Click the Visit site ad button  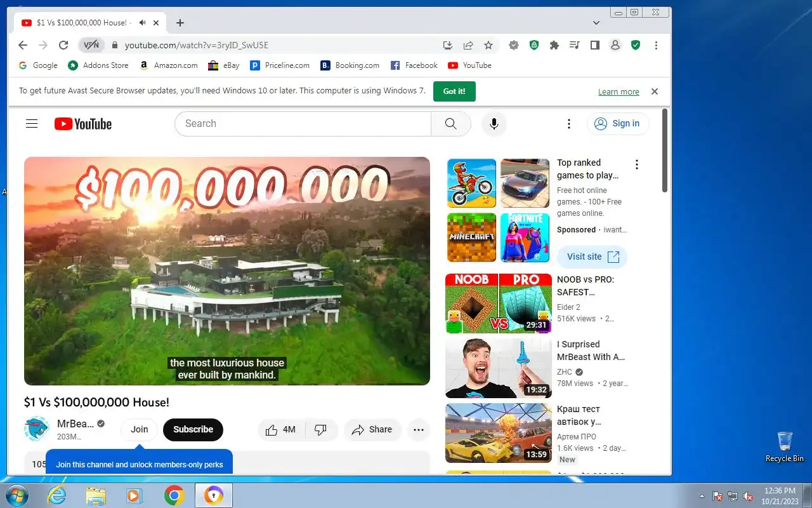[593, 257]
